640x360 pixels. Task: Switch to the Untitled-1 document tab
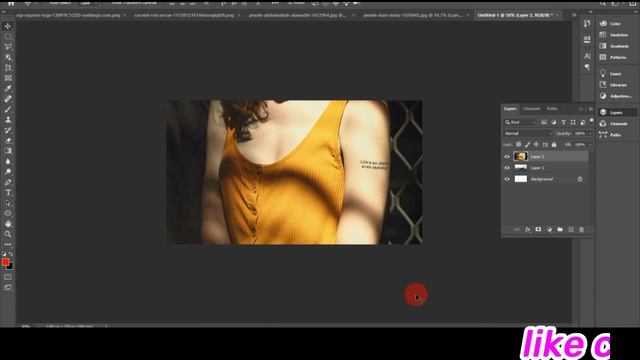(x=515, y=15)
